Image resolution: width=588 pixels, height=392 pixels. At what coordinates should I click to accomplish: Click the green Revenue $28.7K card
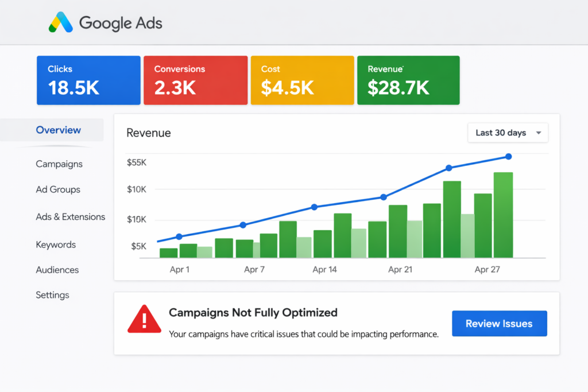(x=408, y=80)
